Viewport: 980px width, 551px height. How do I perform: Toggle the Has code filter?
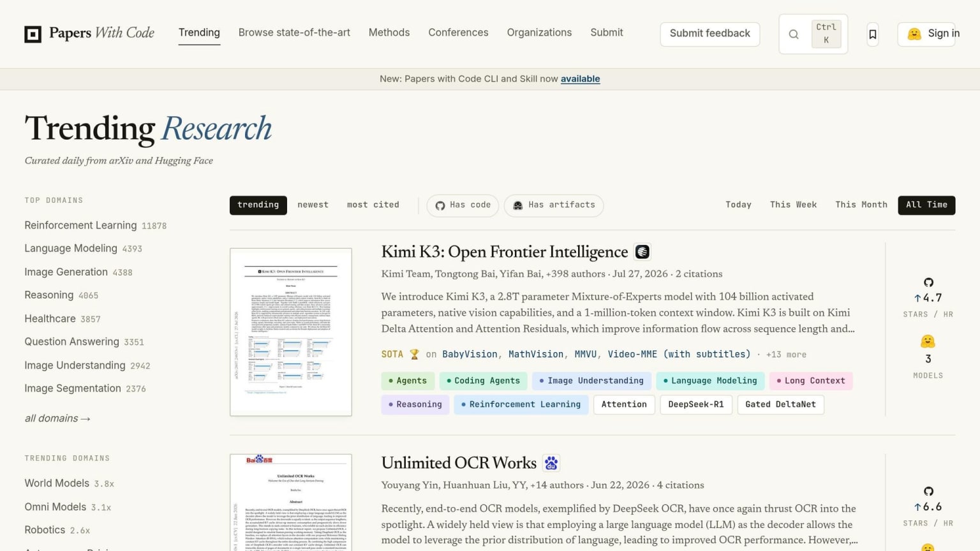coord(463,205)
